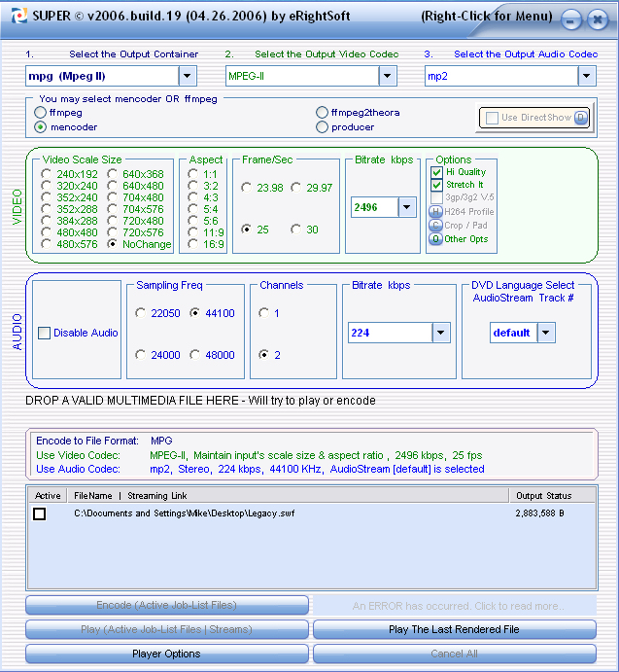Screen dimensions: 619x672
Task: Choose 704x576 video scale size
Action: click(112, 209)
